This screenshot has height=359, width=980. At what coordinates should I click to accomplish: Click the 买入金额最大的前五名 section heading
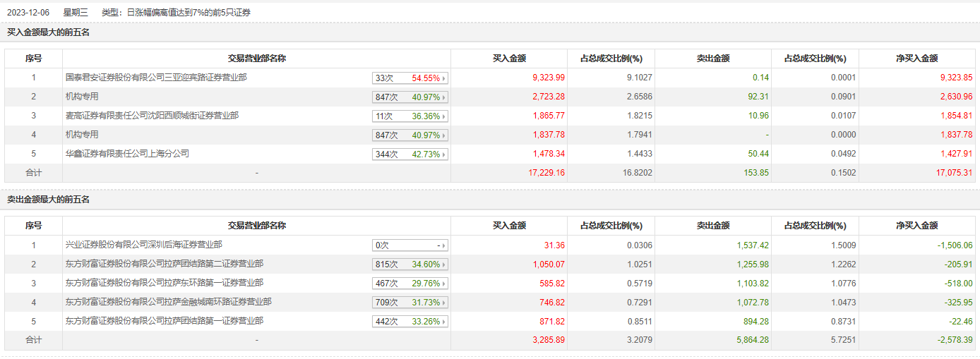pos(49,32)
